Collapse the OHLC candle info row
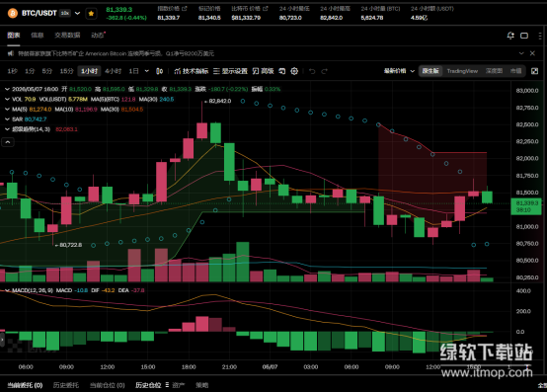 [7, 89]
